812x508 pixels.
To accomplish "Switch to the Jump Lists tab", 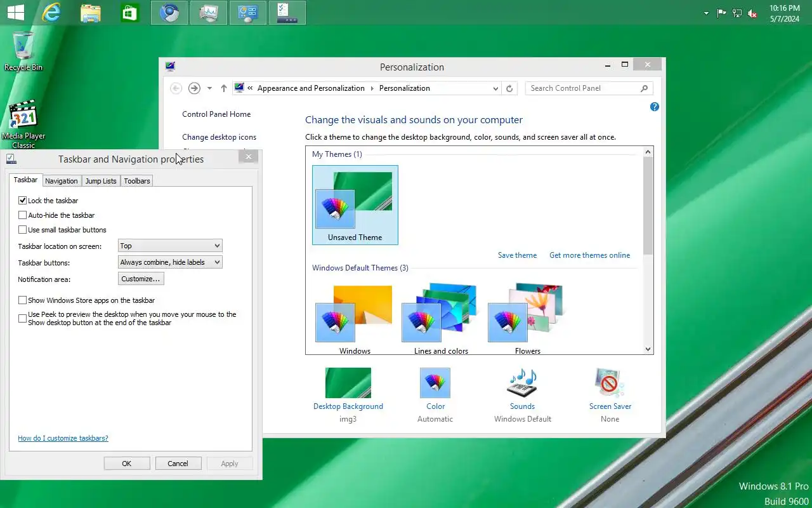I will click(x=101, y=181).
